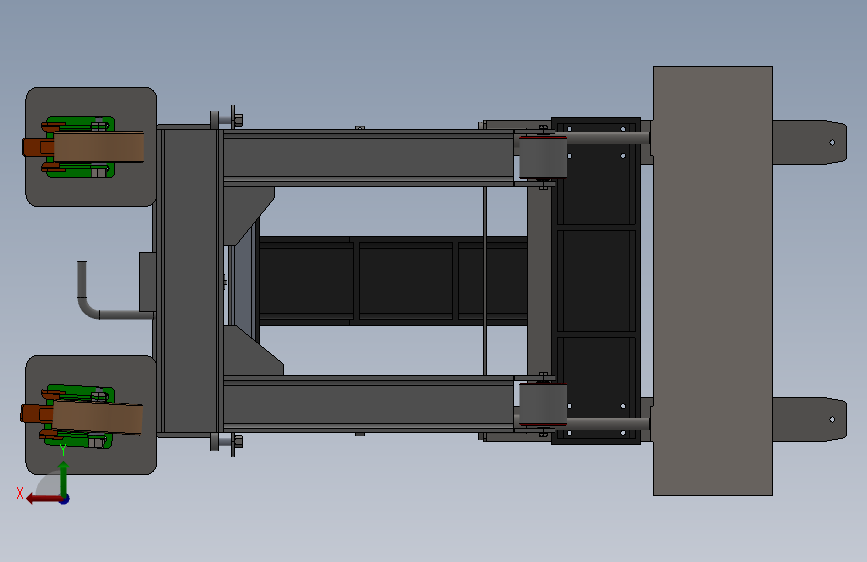The image size is (867, 562).
Task: Select the lower gray roller at rail end
Action: tap(543, 405)
